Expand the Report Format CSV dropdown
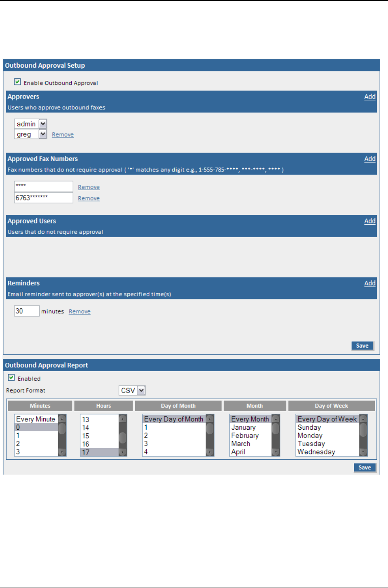The width and height of the screenshot is (388, 588). pos(141,390)
